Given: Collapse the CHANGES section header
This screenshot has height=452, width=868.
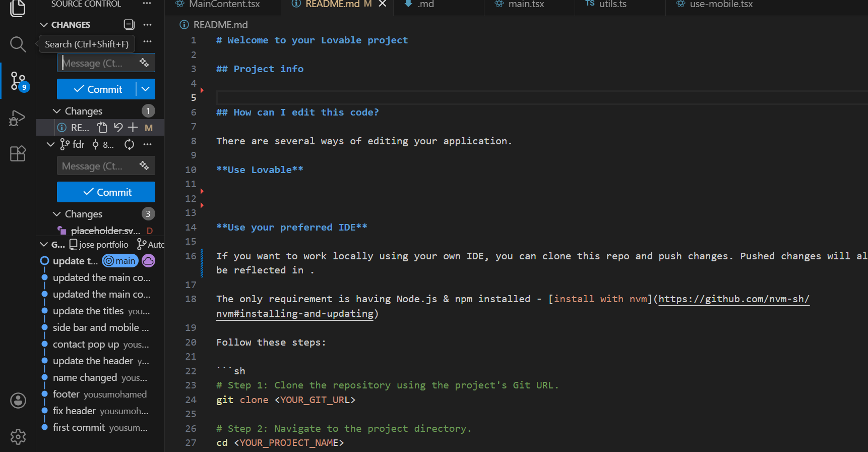Looking at the screenshot, I should pos(44,25).
